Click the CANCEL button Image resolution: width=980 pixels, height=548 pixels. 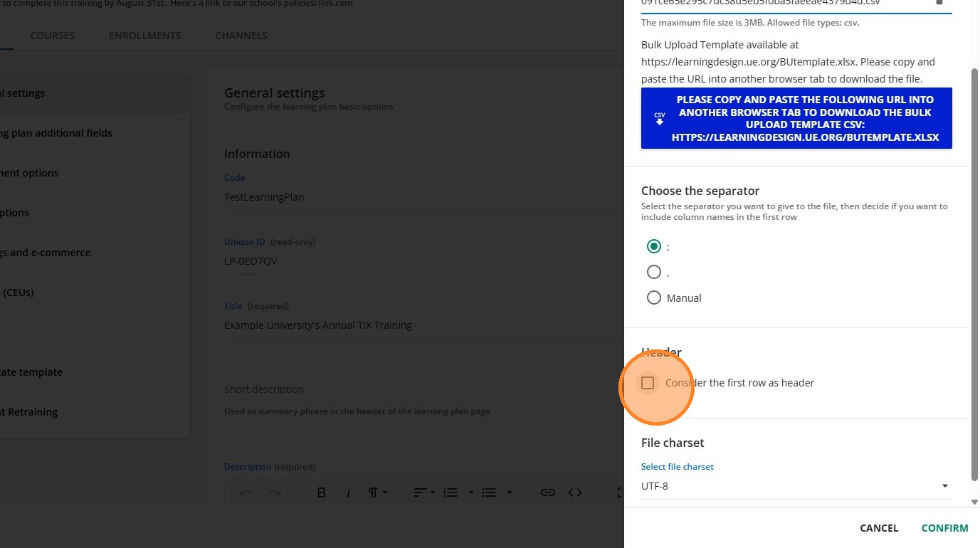point(879,528)
